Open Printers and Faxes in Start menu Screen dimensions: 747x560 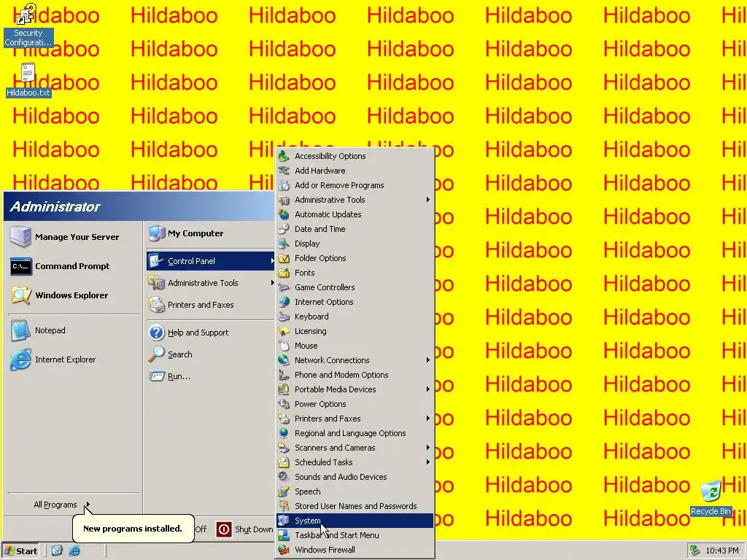coord(211,305)
